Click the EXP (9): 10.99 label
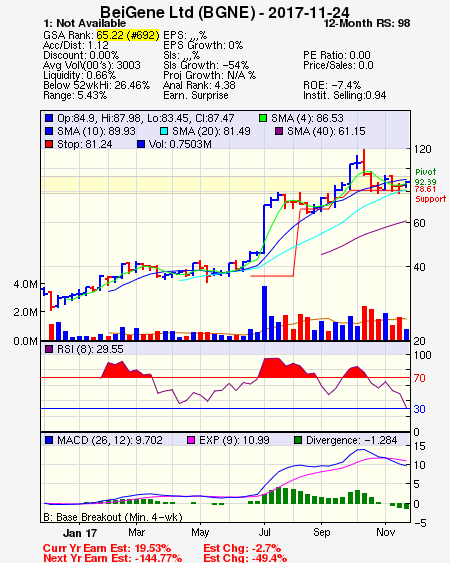 click(x=234, y=440)
